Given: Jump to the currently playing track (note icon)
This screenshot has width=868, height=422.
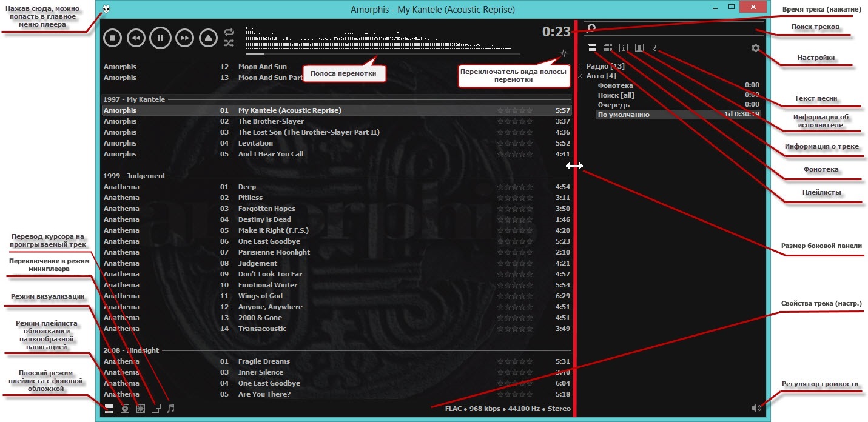Looking at the screenshot, I should 171,409.
